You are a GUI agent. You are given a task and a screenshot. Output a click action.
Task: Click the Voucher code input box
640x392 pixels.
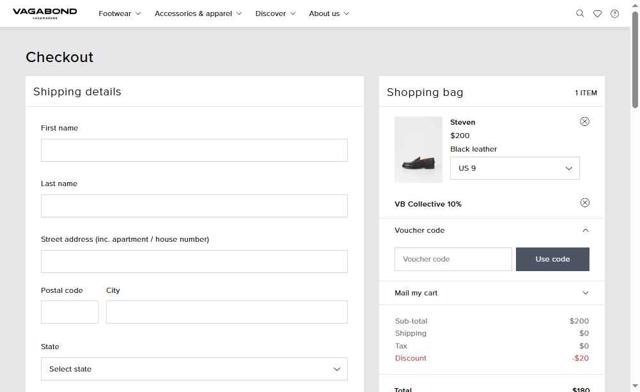pos(453,259)
